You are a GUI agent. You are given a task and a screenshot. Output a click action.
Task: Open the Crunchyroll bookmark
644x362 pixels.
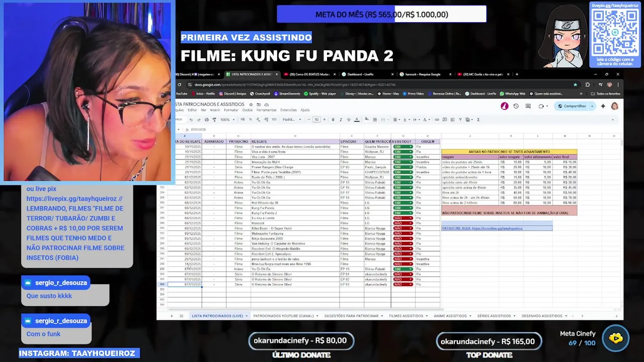coord(260,94)
